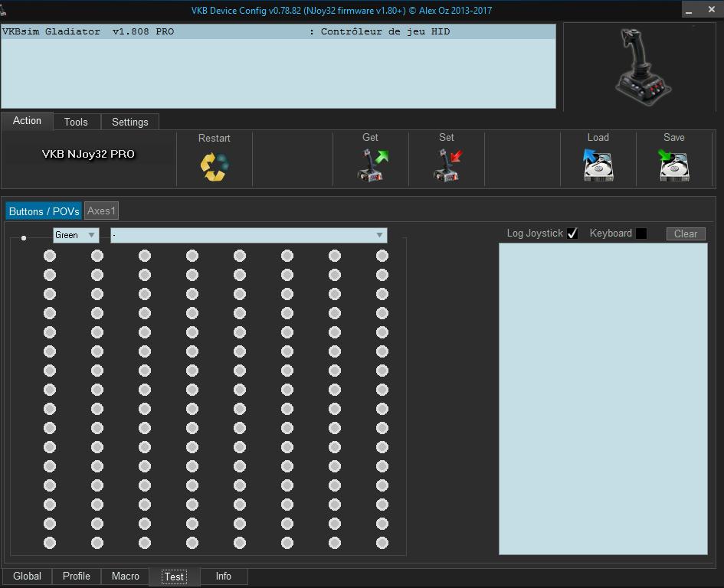Click the Get joystick icon with green arrow

coord(372,165)
